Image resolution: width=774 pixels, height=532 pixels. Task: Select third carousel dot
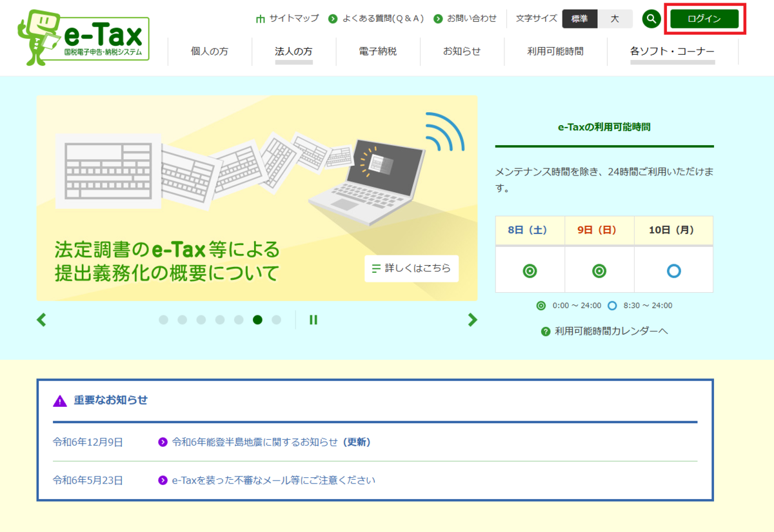[x=201, y=319]
